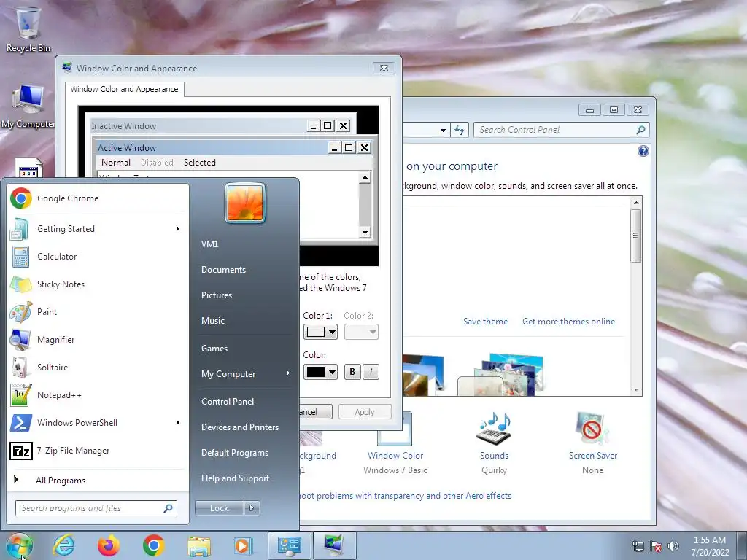
Task: Click Selected in the preview menu bar
Action: click(200, 163)
